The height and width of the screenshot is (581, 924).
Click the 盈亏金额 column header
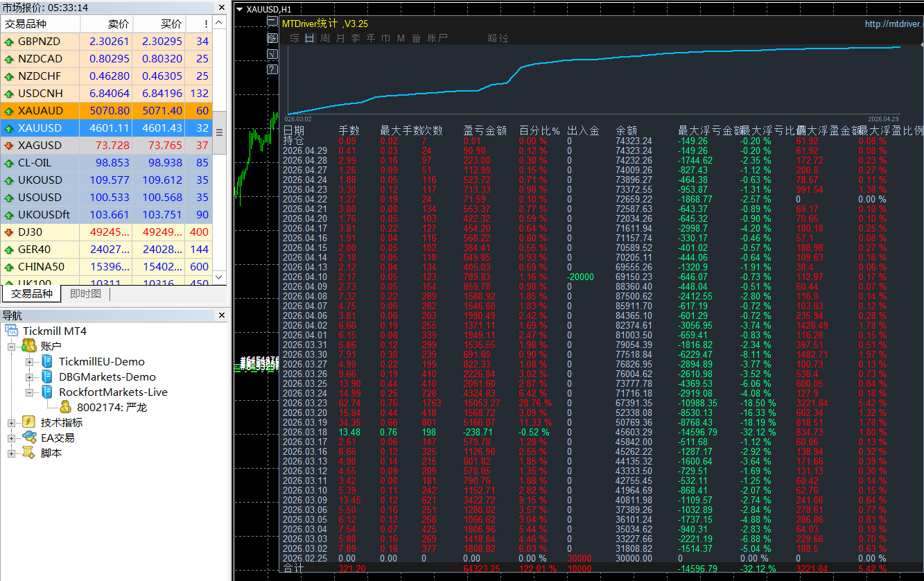click(x=485, y=130)
